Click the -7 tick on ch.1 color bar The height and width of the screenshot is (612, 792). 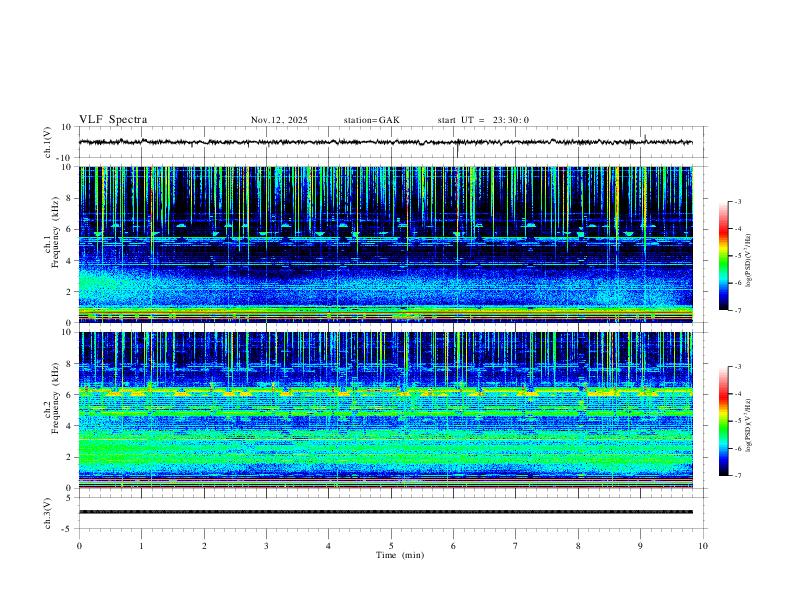(737, 310)
